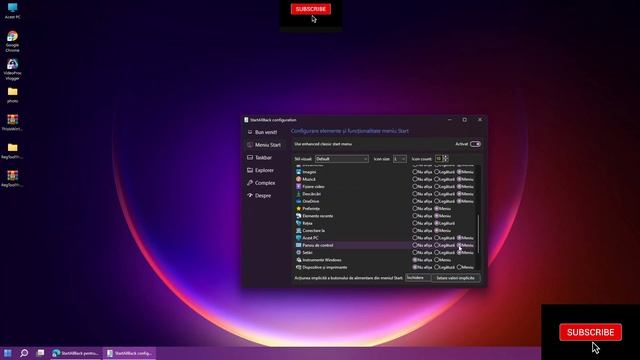The width and height of the screenshot is (640, 360).
Task: Click the top SUBSCRIBE button
Action: tap(311, 9)
